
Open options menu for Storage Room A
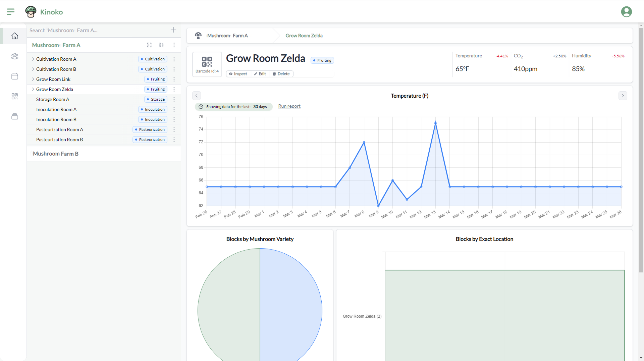pyautogui.click(x=174, y=99)
